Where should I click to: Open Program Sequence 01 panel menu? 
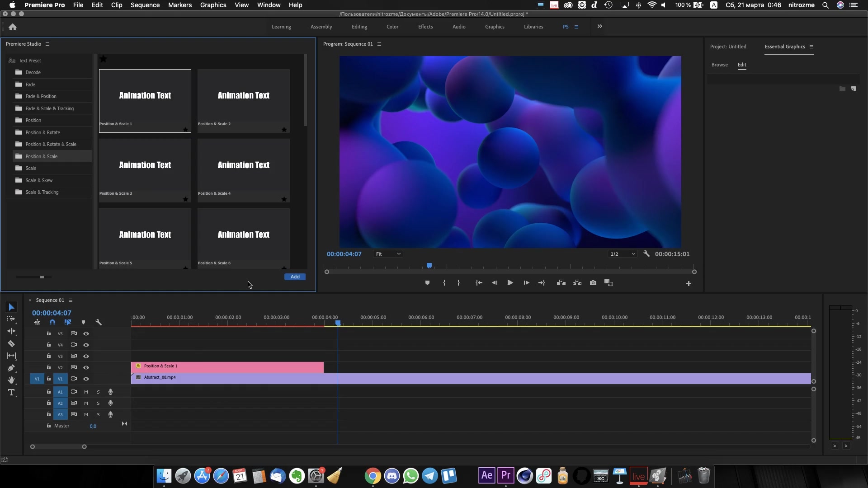(x=379, y=44)
